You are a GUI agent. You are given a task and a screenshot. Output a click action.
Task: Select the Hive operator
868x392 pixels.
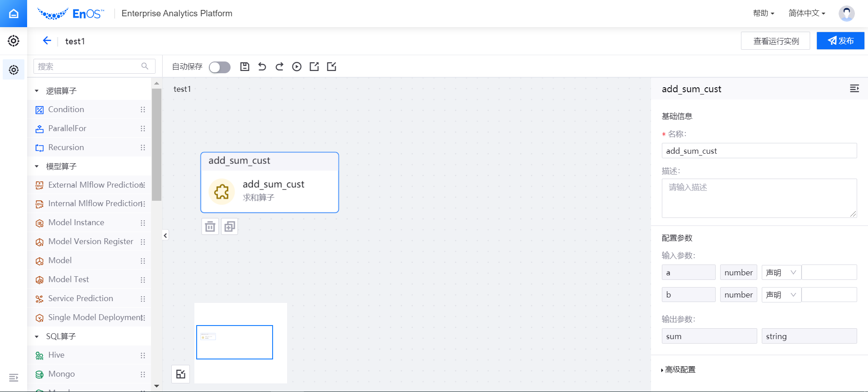(x=90, y=355)
